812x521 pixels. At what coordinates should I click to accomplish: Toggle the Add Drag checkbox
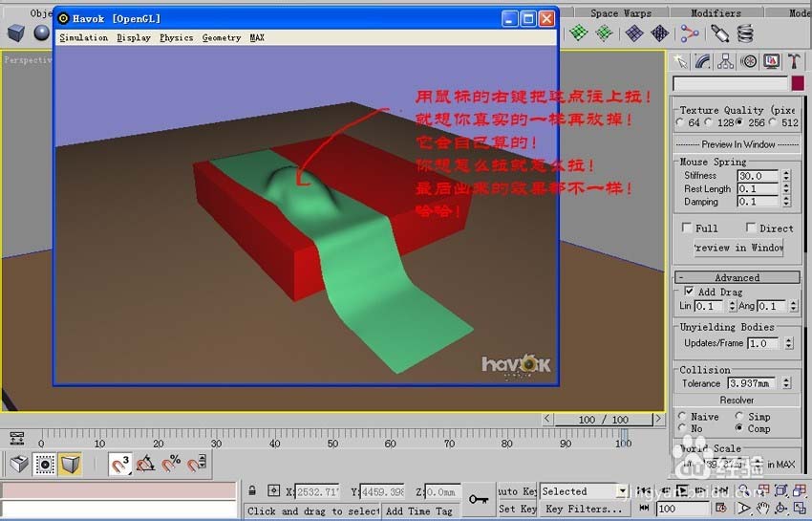[x=689, y=292]
